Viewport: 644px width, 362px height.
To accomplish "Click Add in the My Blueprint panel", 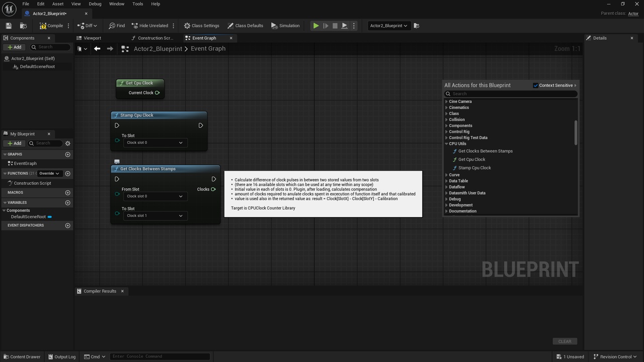I will tap(14, 143).
